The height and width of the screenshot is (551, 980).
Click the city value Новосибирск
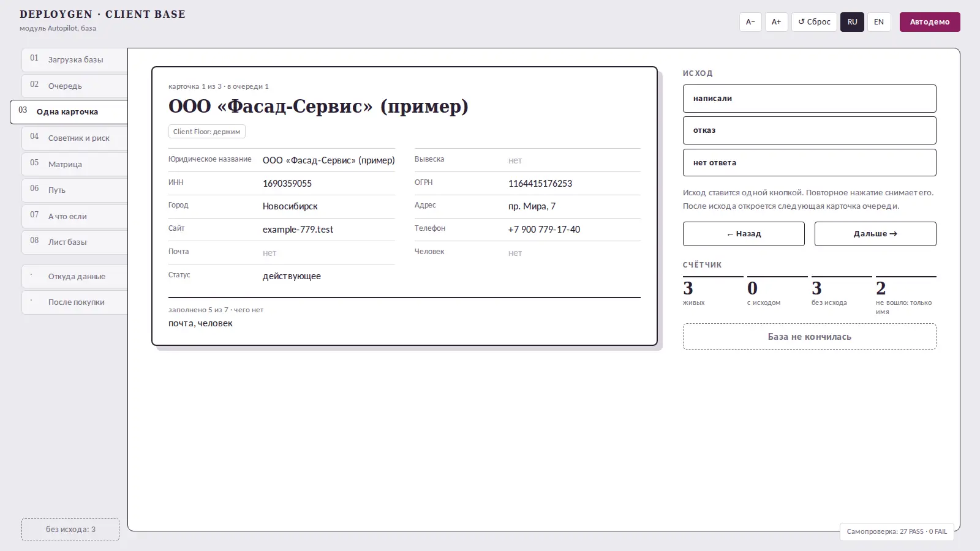(x=290, y=206)
